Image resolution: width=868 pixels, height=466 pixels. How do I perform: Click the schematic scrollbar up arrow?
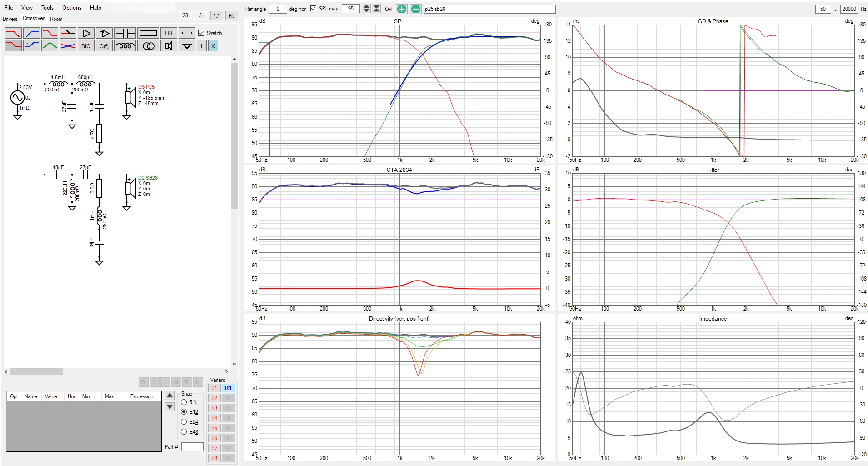[x=234, y=59]
